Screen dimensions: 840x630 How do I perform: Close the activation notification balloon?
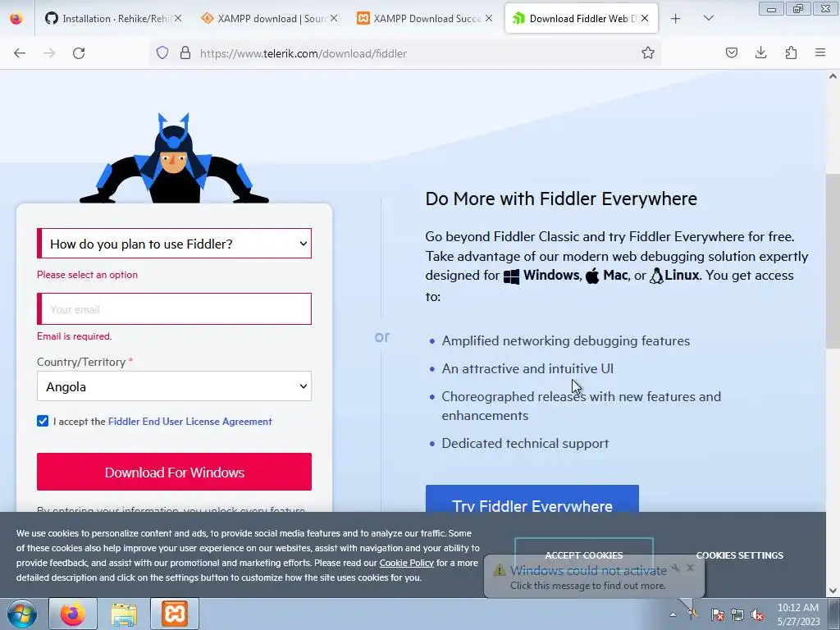pos(690,568)
